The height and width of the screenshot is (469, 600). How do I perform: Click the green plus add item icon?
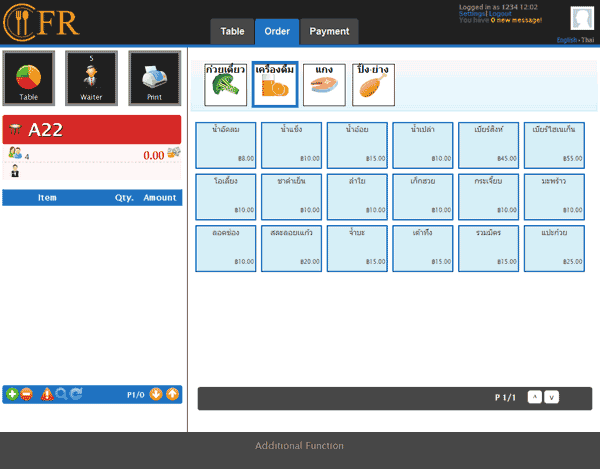coord(12,394)
